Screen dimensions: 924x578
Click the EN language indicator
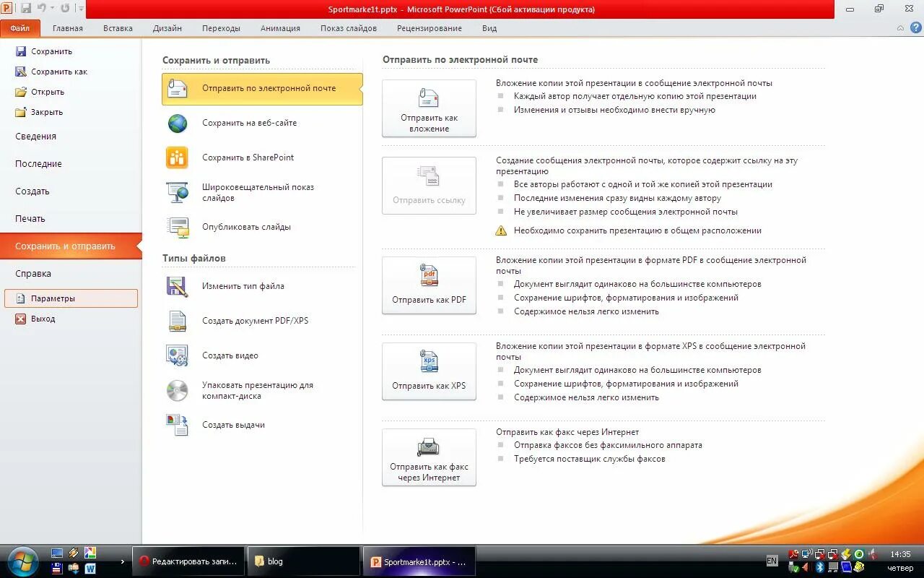(772, 561)
